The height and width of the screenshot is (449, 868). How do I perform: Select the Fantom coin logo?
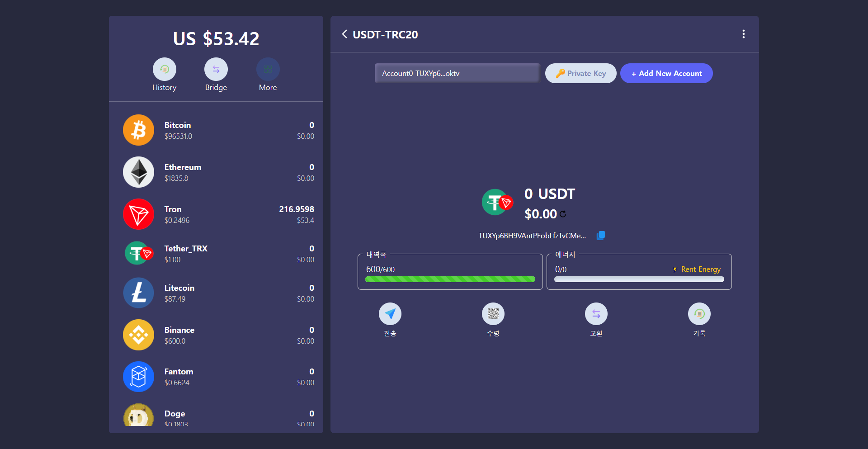pyautogui.click(x=139, y=377)
